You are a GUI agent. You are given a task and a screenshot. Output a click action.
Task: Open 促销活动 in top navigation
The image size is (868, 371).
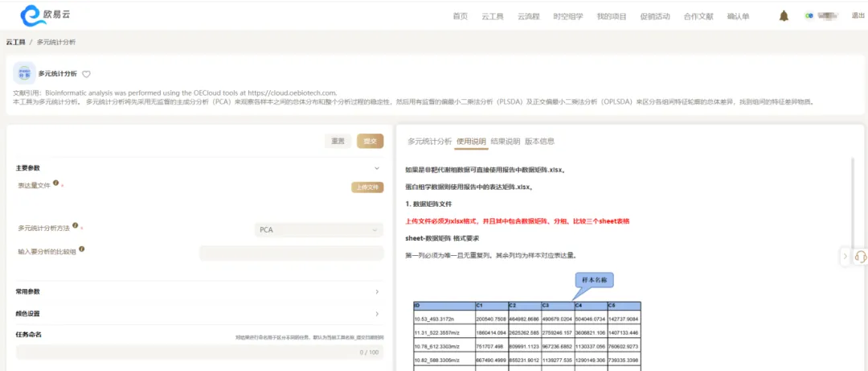pyautogui.click(x=655, y=17)
